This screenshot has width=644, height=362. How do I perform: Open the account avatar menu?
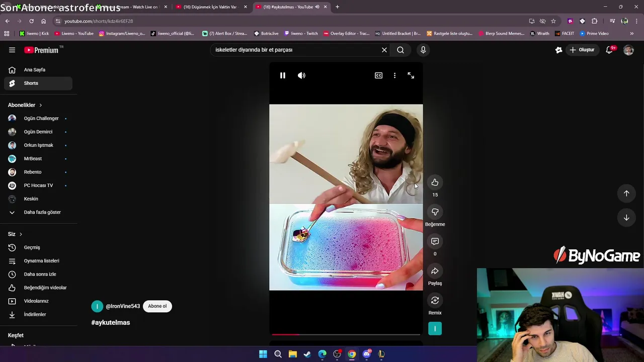tap(628, 50)
